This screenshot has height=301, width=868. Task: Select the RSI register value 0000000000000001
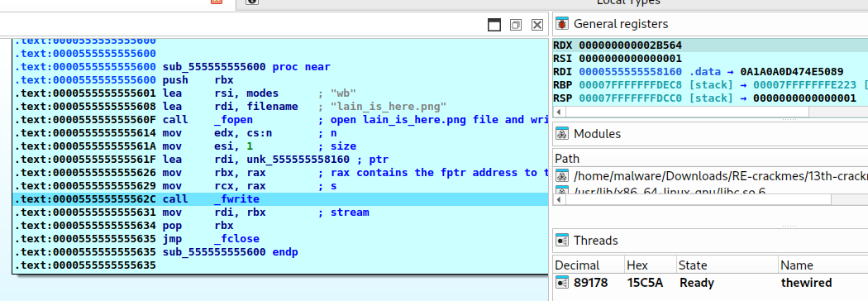pyautogui.click(x=631, y=59)
